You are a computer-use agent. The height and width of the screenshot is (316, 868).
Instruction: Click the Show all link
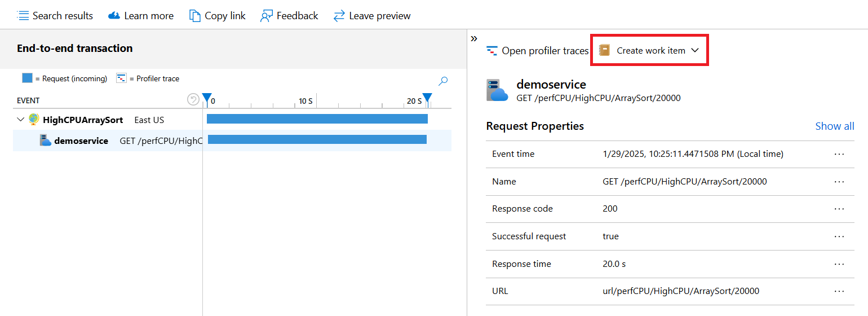point(834,126)
